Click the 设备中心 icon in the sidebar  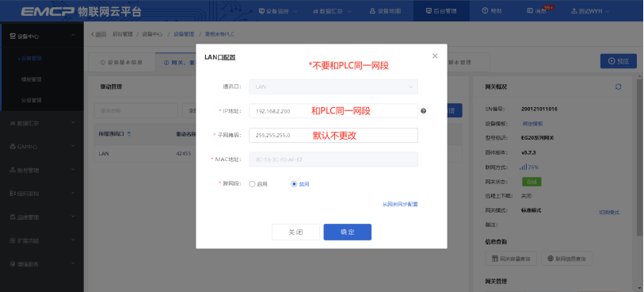pyautogui.click(x=13, y=36)
